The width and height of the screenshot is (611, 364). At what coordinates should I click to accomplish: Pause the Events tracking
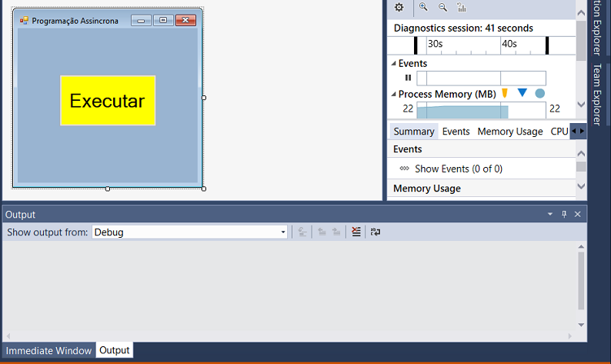coord(408,78)
